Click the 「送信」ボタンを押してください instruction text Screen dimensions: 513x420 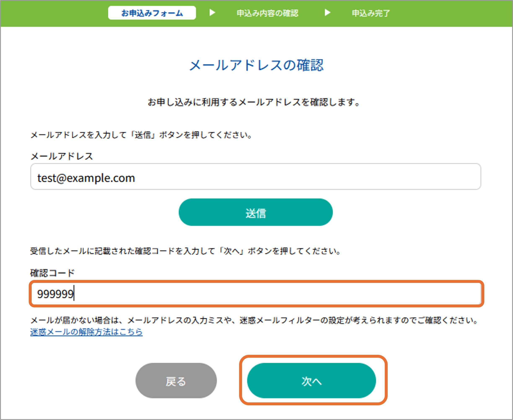141,135
